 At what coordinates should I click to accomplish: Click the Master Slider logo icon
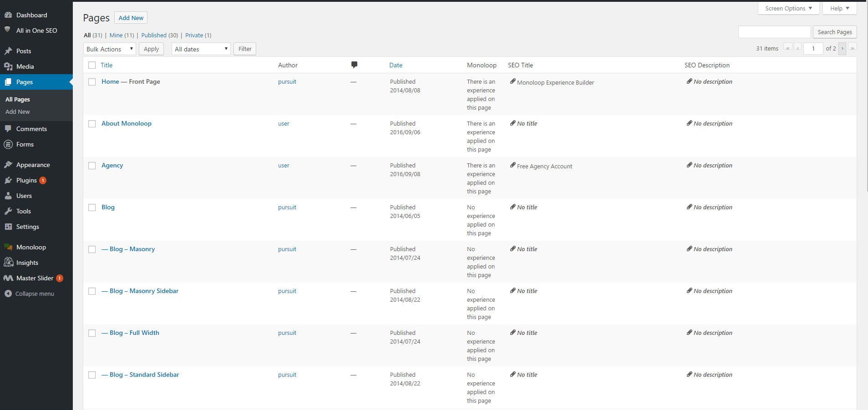(8, 278)
